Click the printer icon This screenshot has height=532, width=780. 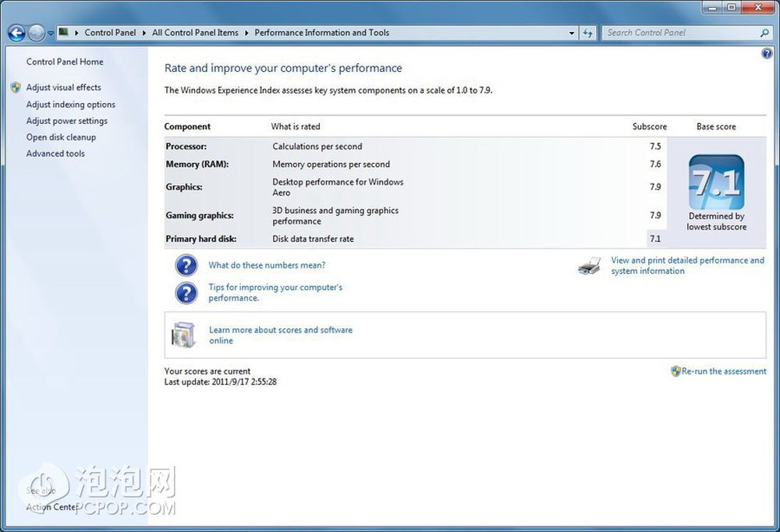click(590, 266)
